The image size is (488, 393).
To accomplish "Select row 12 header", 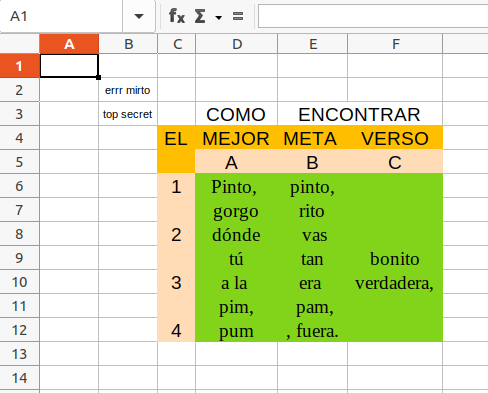I will tap(19, 330).
